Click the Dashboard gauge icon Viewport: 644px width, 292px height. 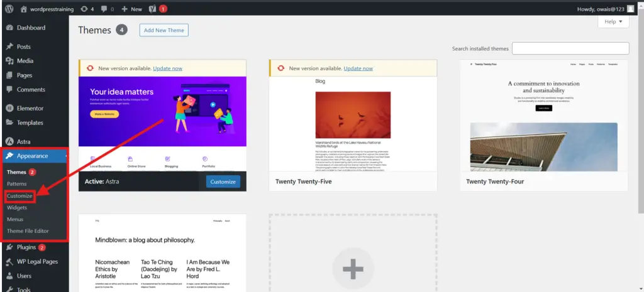[10, 28]
